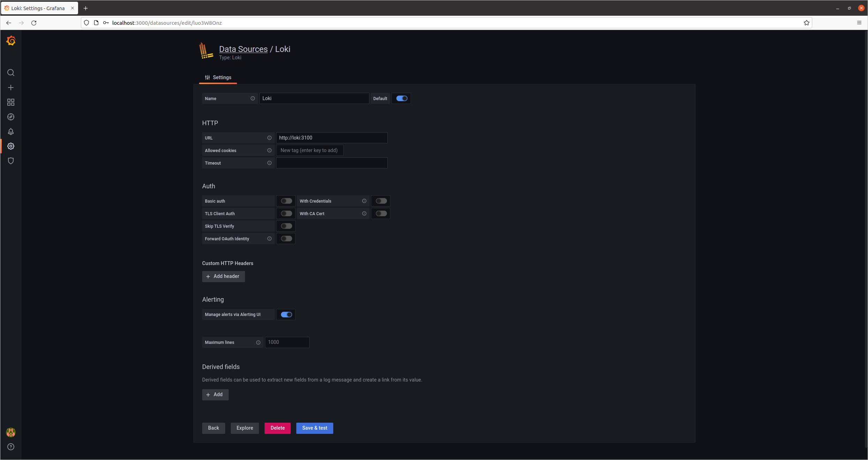Click the help question mark icon
Screen dimensions: 868x460
click(11, 447)
